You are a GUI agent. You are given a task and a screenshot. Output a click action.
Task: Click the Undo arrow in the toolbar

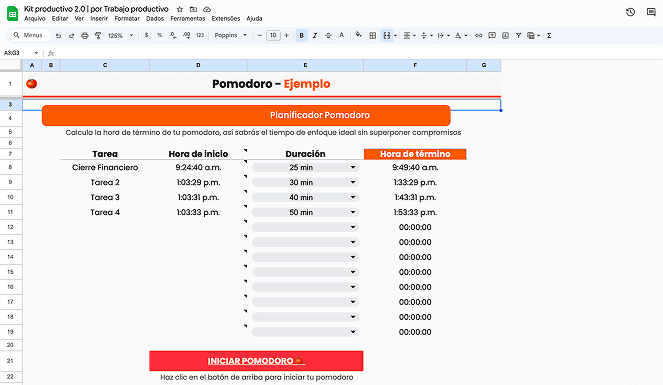[x=58, y=35]
